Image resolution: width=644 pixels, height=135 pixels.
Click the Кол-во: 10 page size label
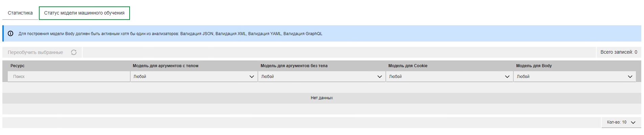617,122
